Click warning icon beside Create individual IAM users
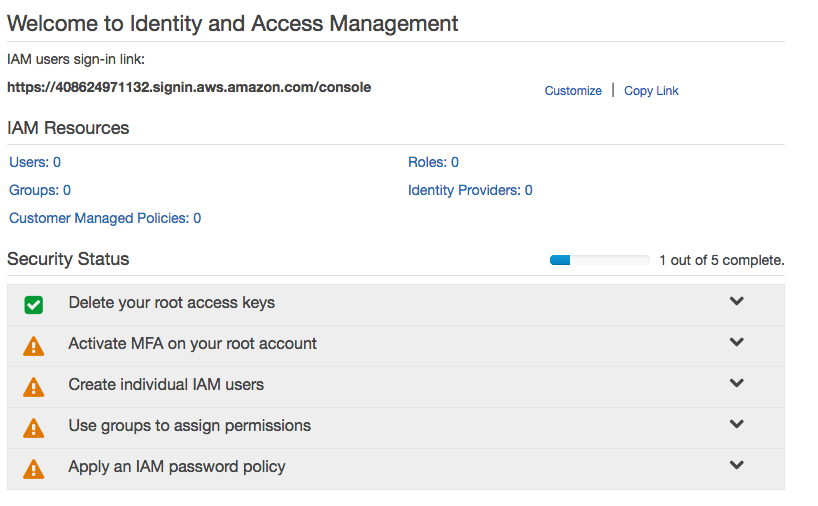This screenshot has height=506, width=818. click(34, 387)
